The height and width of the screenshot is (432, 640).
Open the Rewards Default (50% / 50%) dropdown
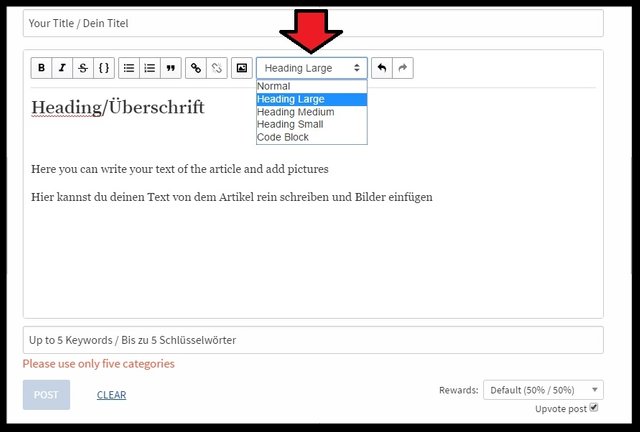(x=543, y=390)
